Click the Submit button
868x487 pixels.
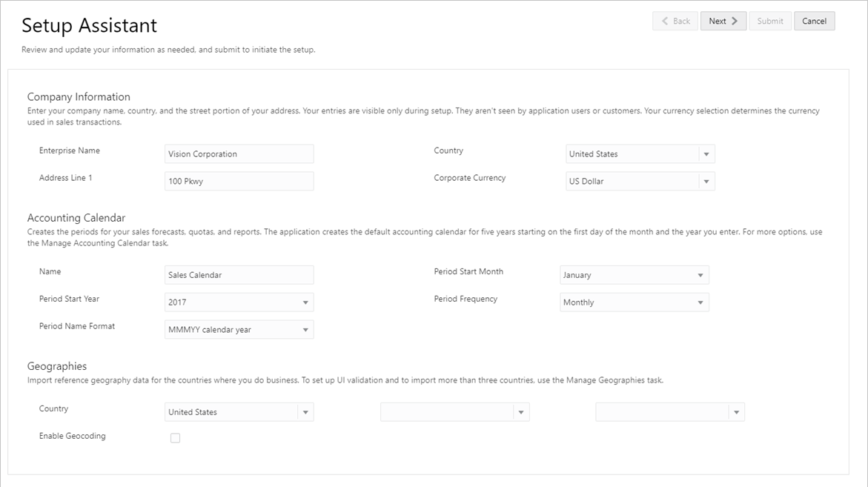click(x=770, y=21)
